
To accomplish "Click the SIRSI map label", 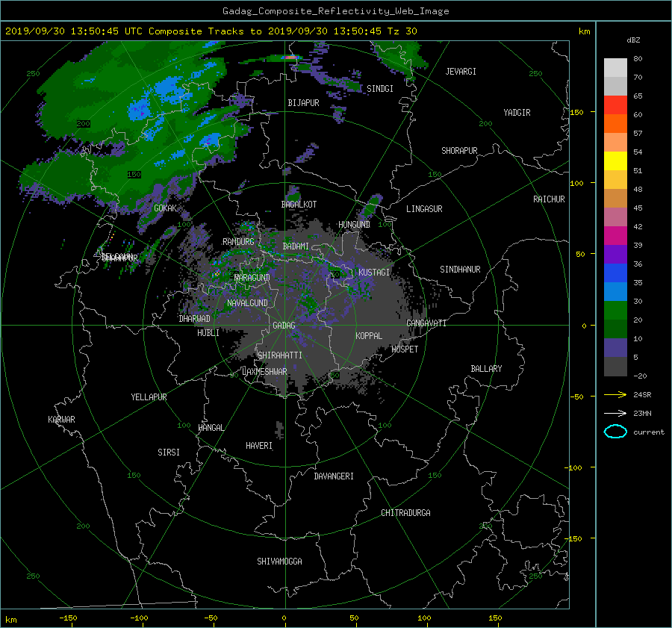I will (169, 453).
